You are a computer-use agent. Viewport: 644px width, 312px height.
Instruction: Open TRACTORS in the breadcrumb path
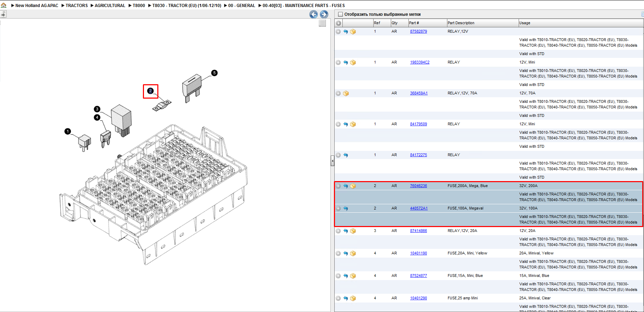[77, 6]
